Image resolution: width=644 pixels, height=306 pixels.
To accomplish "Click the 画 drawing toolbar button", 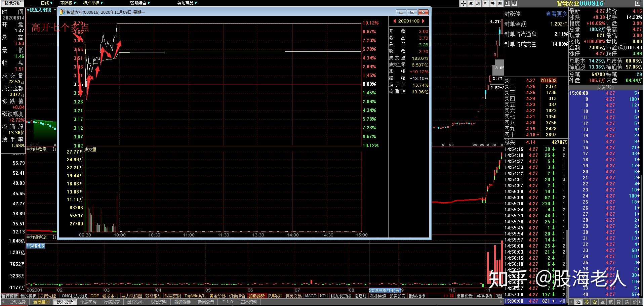I will 485,3.
